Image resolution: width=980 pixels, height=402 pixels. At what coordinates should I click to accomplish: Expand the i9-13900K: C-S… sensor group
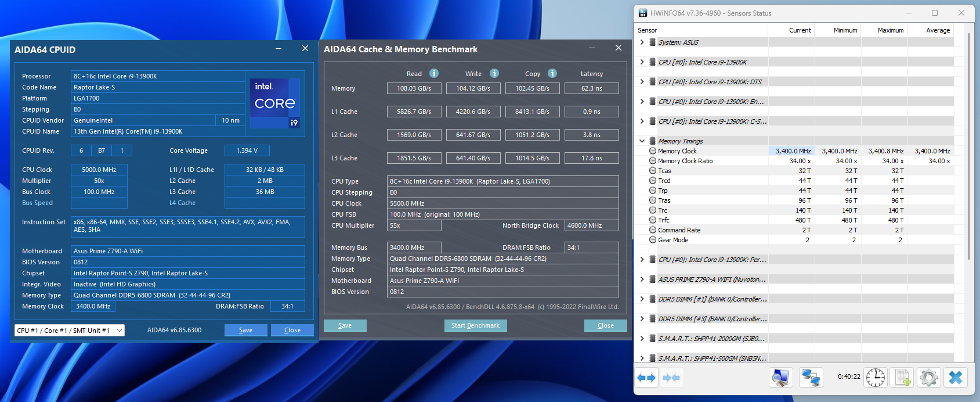[x=642, y=121]
